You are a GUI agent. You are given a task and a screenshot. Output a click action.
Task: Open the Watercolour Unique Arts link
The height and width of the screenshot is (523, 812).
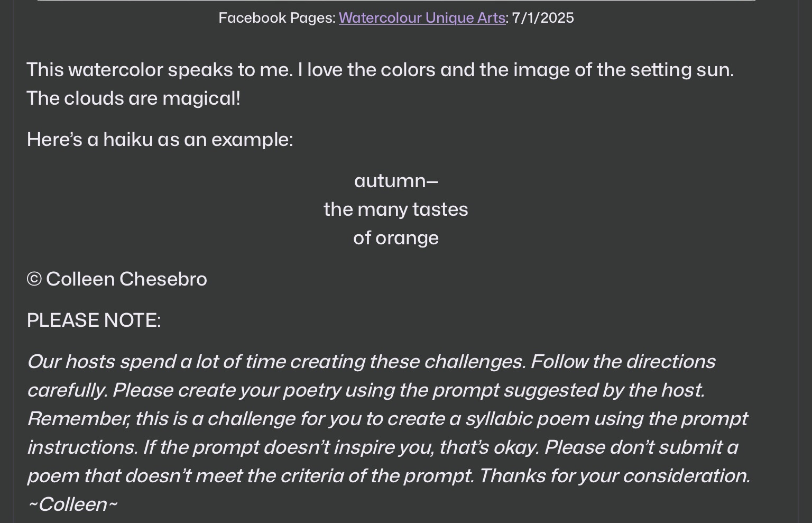422,18
